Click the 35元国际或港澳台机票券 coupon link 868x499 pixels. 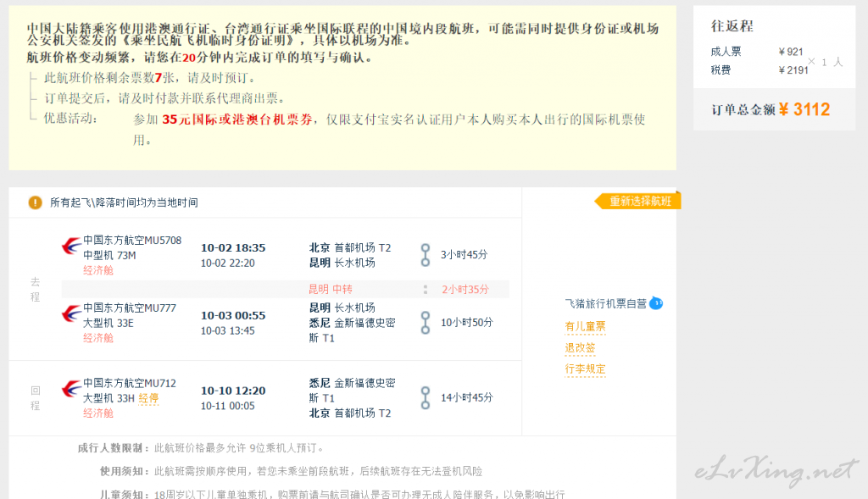pos(237,119)
